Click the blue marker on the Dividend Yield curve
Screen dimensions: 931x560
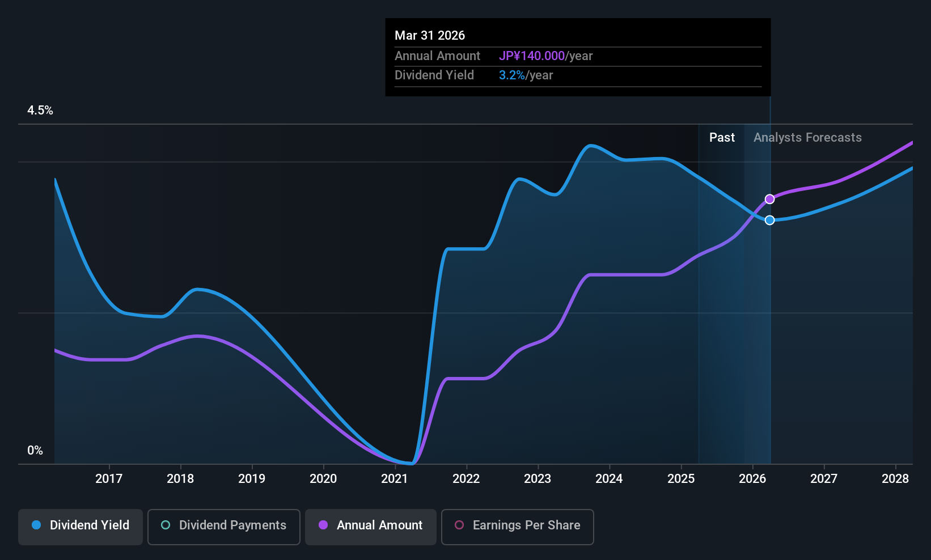769,220
